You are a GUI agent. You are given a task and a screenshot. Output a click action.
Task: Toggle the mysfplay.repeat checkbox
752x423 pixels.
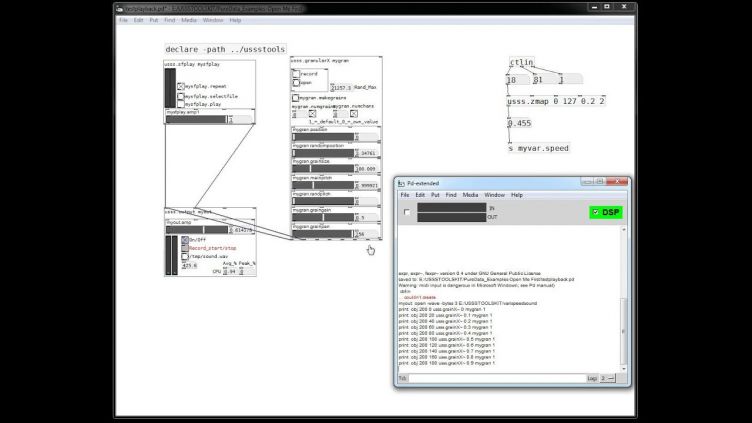click(181, 86)
